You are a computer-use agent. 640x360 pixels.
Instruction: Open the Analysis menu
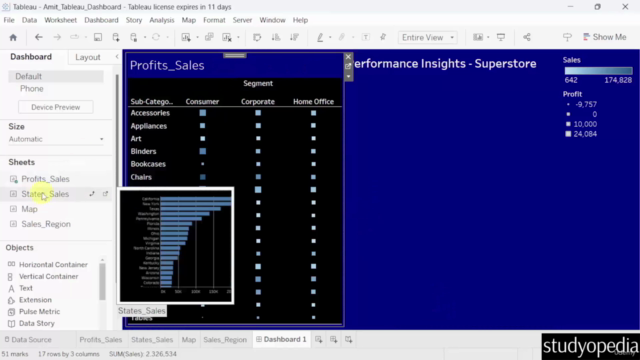[x=162, y=20]
